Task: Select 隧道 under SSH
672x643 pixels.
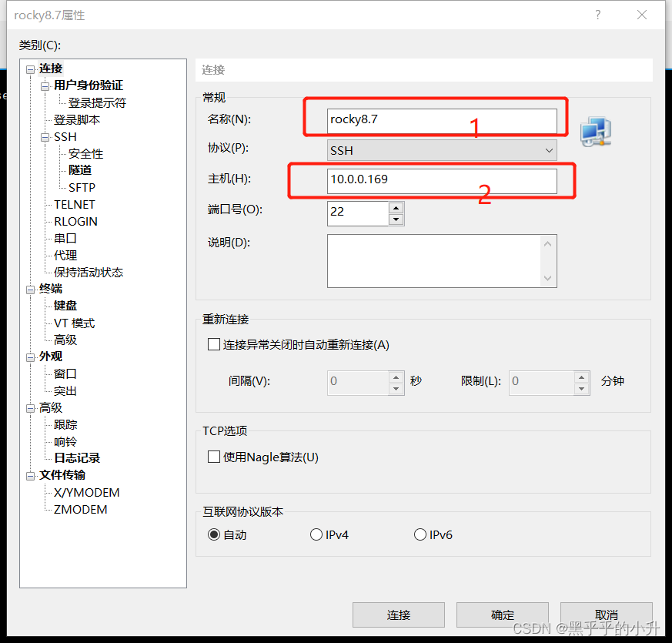Action: [80, 170]
